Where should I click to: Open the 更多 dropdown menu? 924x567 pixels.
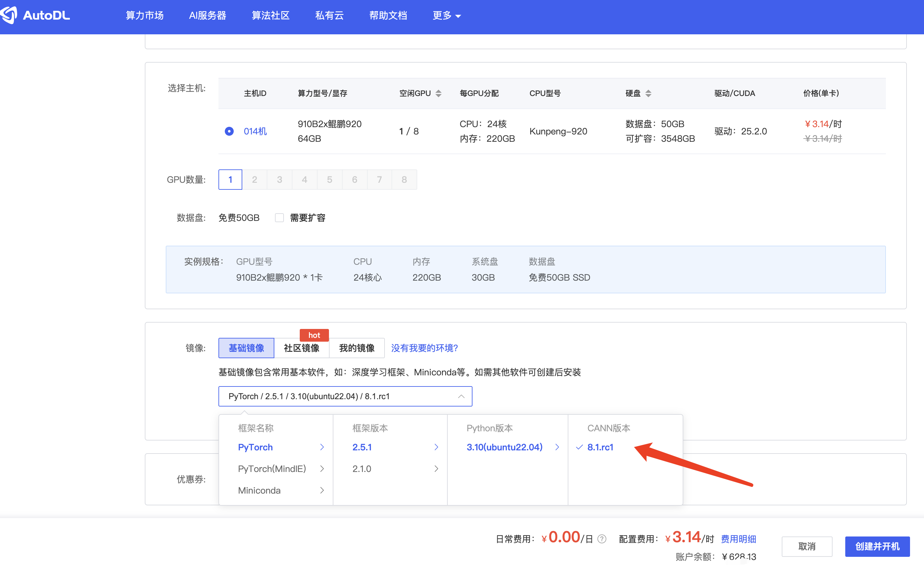coord(446,15)
